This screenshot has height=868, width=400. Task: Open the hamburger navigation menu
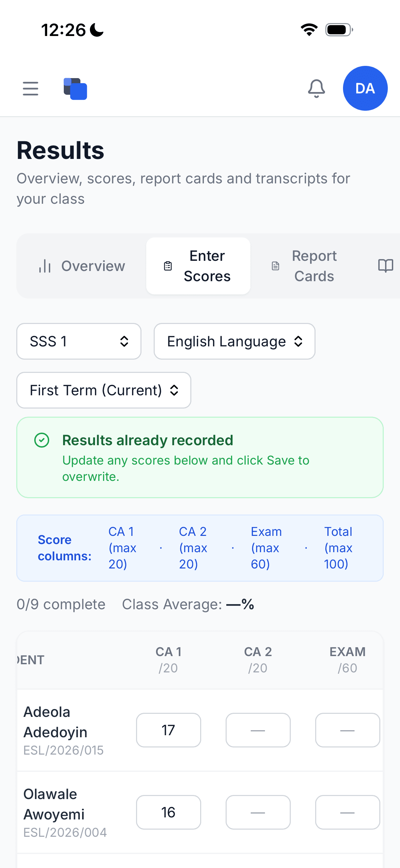pyautogui.click(x=30, y=88)
